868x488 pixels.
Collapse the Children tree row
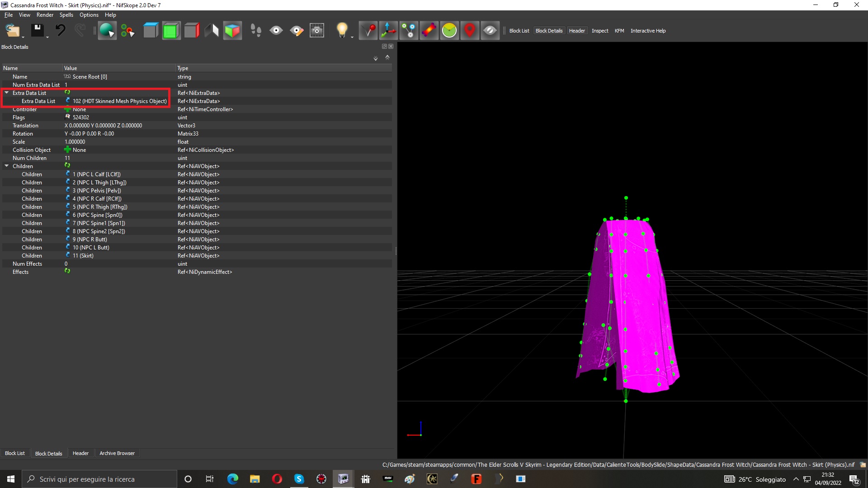pos(7,166)
